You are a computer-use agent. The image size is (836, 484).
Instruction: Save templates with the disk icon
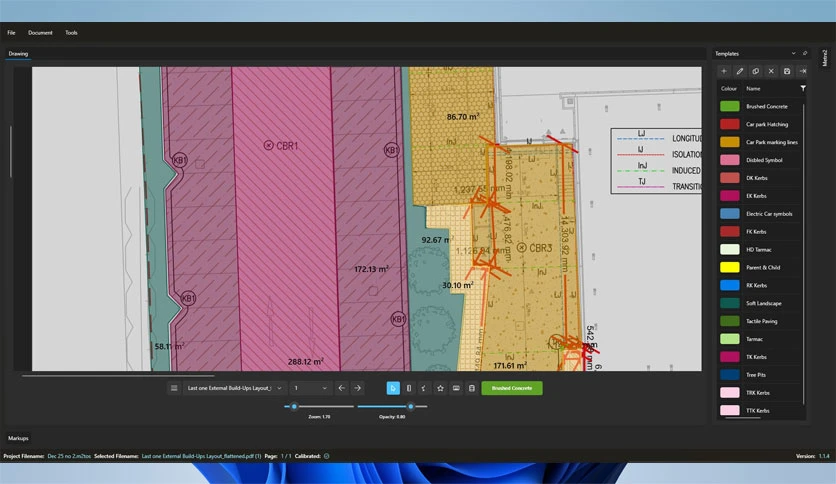click(787, 71)
